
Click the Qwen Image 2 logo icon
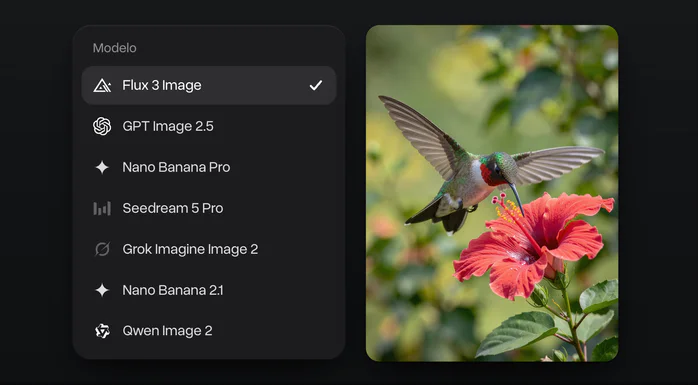click(102, 331)
